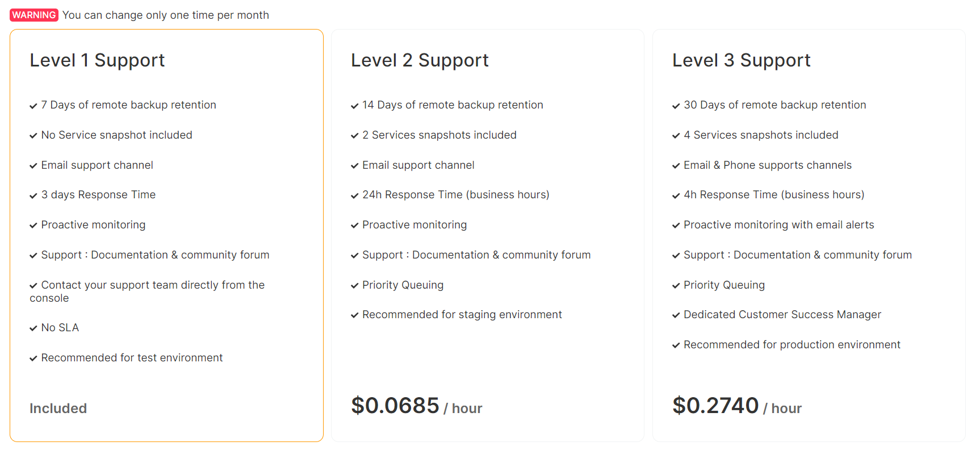The image size is (980, 450).
Task: Click the checkmark beside "Email & Phone supports channels"
Action: point(676,166)
